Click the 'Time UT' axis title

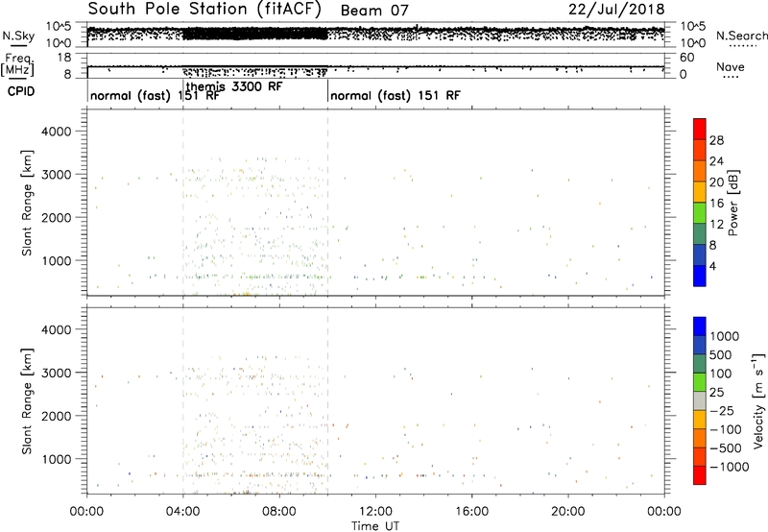pos(375,526)
